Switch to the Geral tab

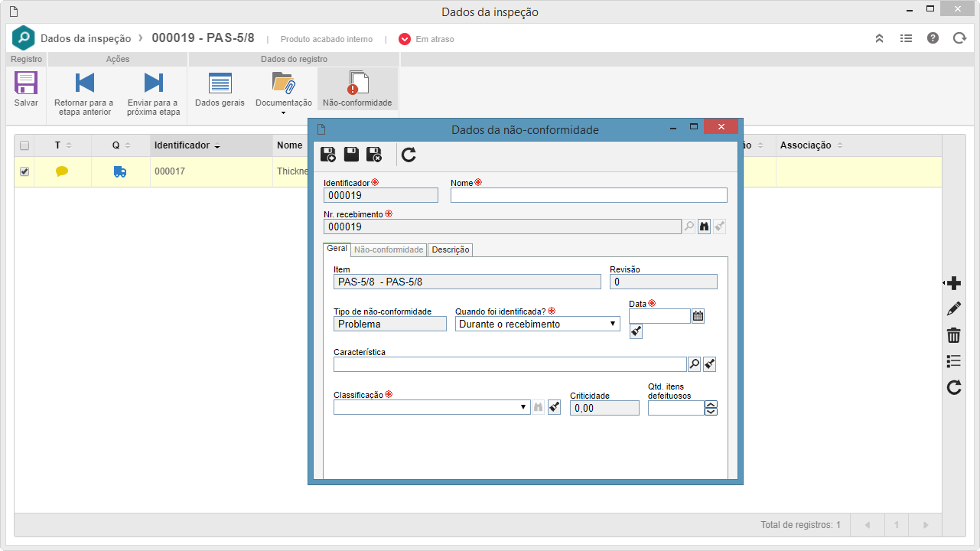point(337,249)
